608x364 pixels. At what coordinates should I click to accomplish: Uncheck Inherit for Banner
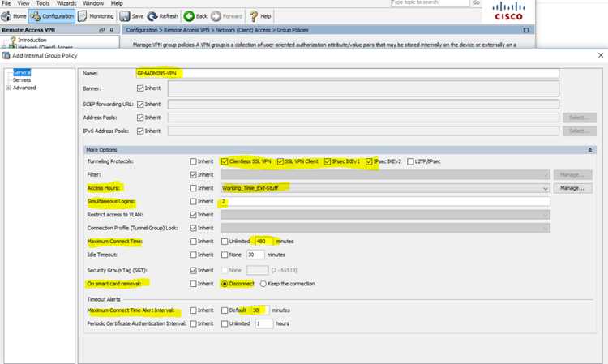(140, 88)
